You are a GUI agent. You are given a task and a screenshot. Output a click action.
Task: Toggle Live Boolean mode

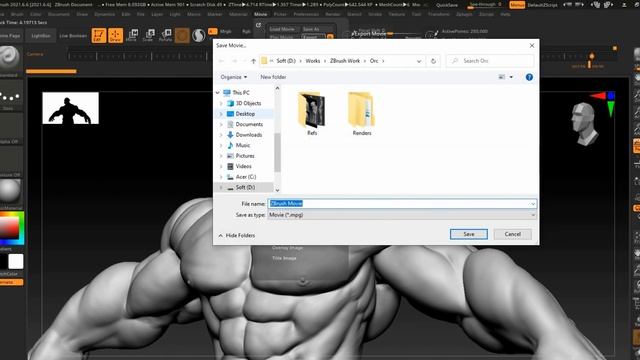[x=73, y=36]
